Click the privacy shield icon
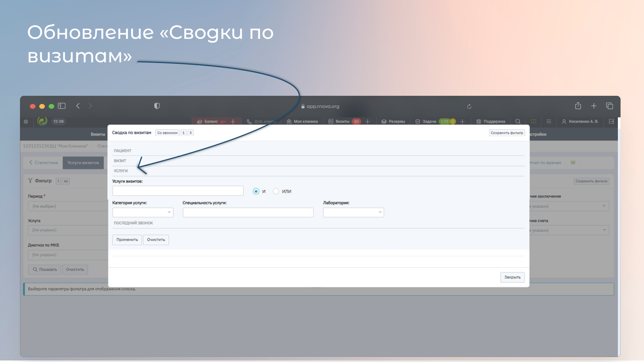The height and width of the screenshot is (362, 644). point(157,106)
